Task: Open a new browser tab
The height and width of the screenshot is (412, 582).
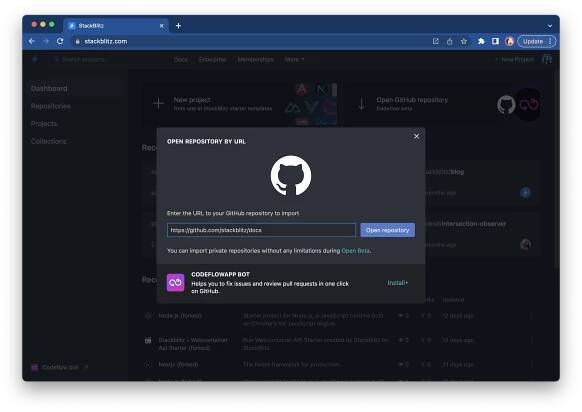Action: point(179,26)
